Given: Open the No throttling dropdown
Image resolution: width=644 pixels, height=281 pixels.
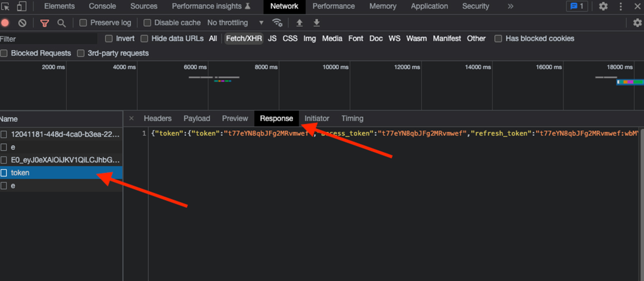Looking at the screenshot, I should [235, 23].
